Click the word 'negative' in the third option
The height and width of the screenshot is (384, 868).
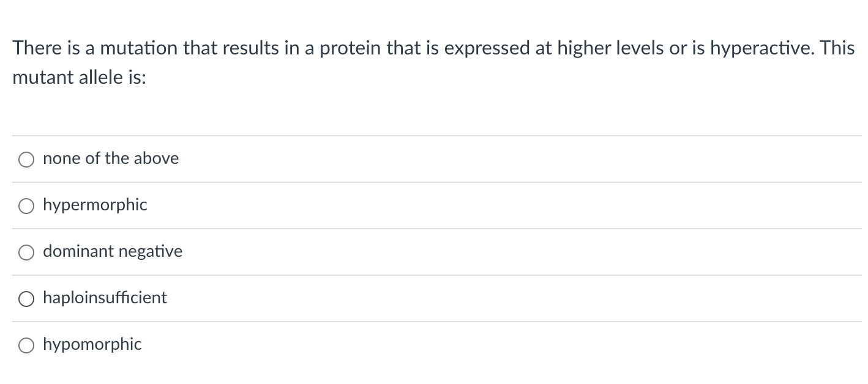[150, 252]
